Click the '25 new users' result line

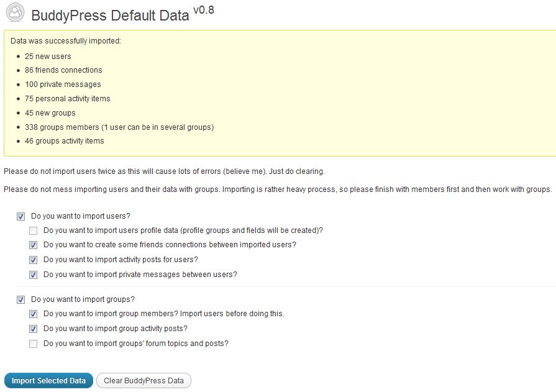click(x=48, y=56)
